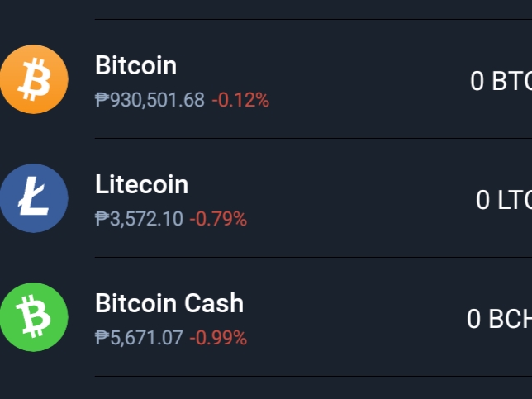Tap the orange Bitcoin logo icon

click(x=34, y=79)
